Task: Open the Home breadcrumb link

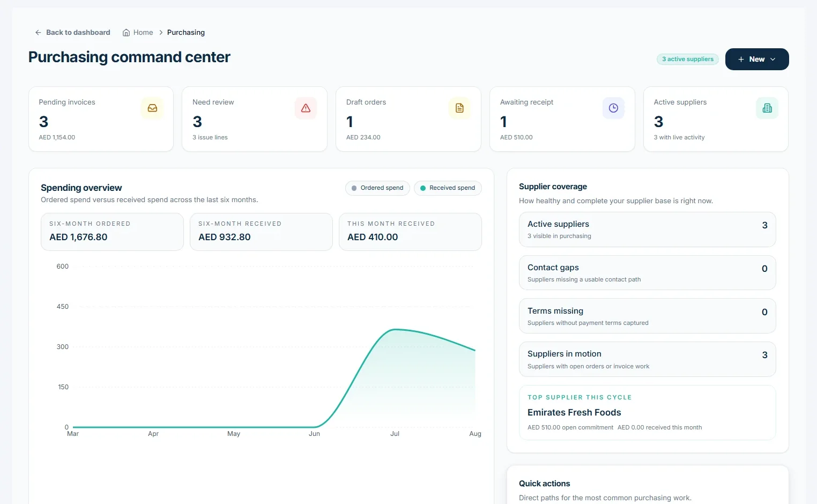Action: click(x=138, y=33)
